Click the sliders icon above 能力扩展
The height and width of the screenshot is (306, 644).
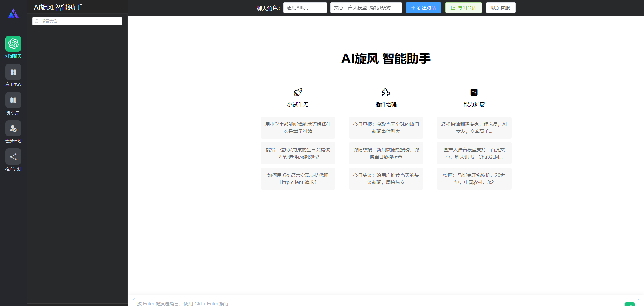click(x=474, y=92)
